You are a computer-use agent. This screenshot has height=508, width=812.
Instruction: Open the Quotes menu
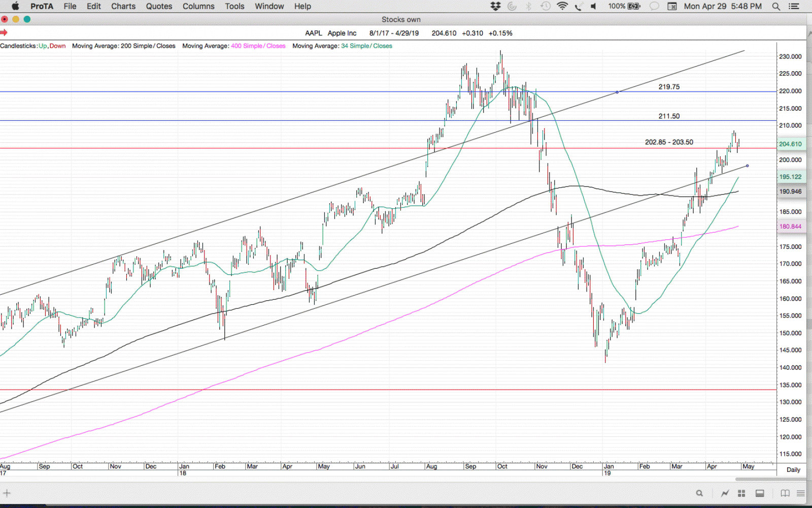[159, 6]
